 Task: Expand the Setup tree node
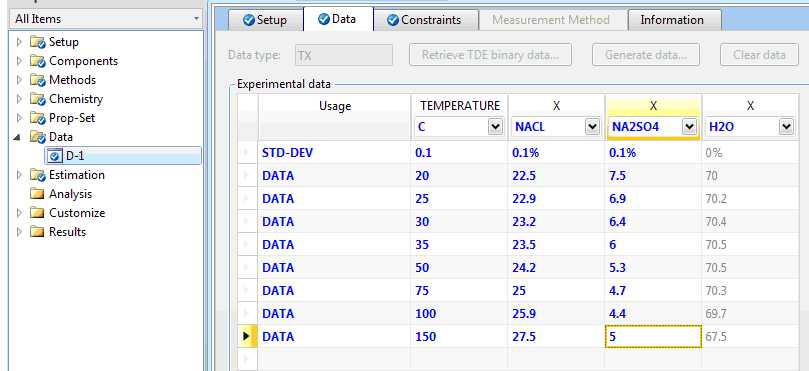[x=20, y=42]
